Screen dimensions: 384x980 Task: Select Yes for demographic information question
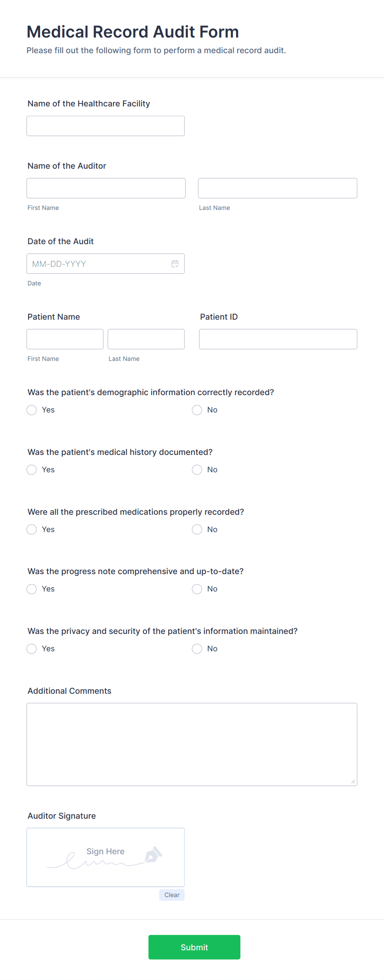[x=31, y=410]
